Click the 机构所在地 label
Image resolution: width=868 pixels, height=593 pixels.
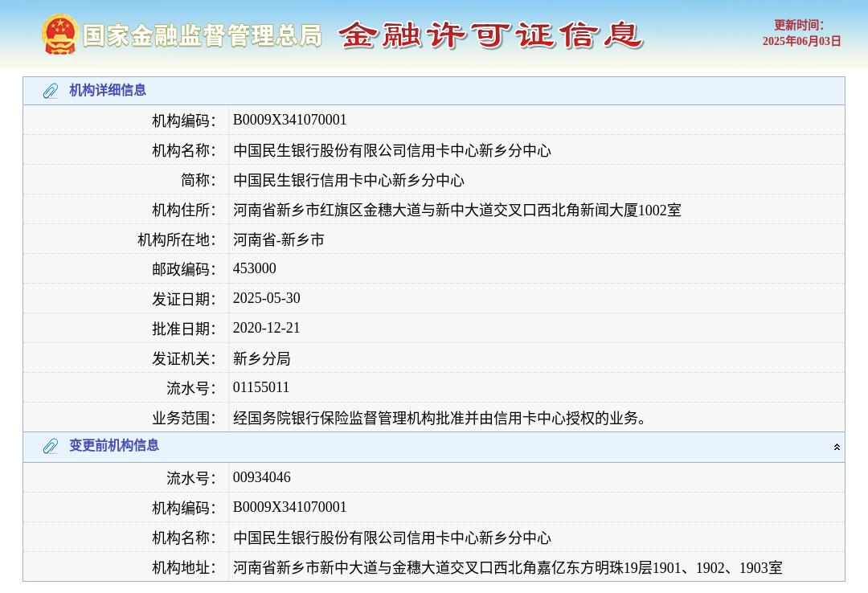pyautogui.click(x=177, y=239)
